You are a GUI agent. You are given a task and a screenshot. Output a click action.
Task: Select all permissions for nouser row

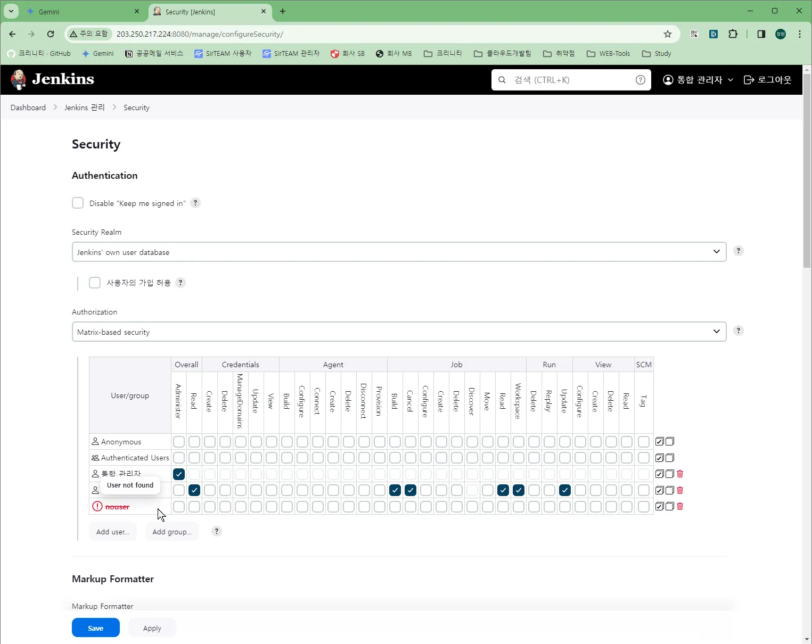(660, 506)
